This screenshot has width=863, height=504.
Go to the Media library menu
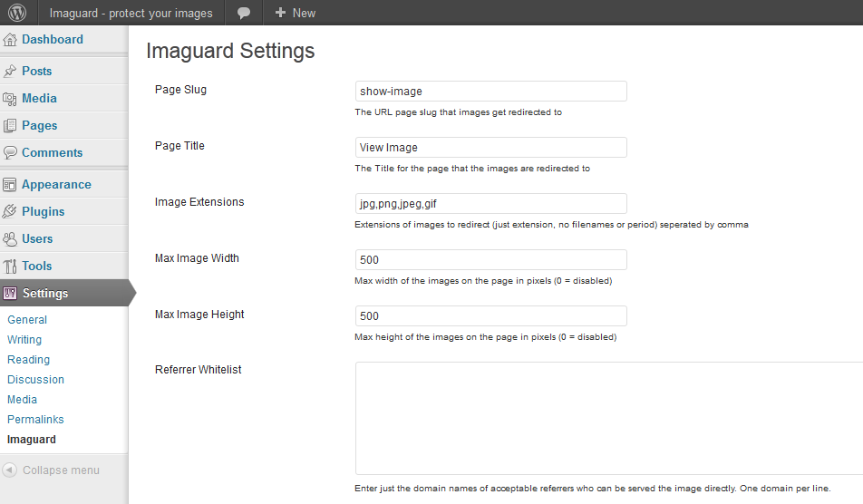[39, 98]
